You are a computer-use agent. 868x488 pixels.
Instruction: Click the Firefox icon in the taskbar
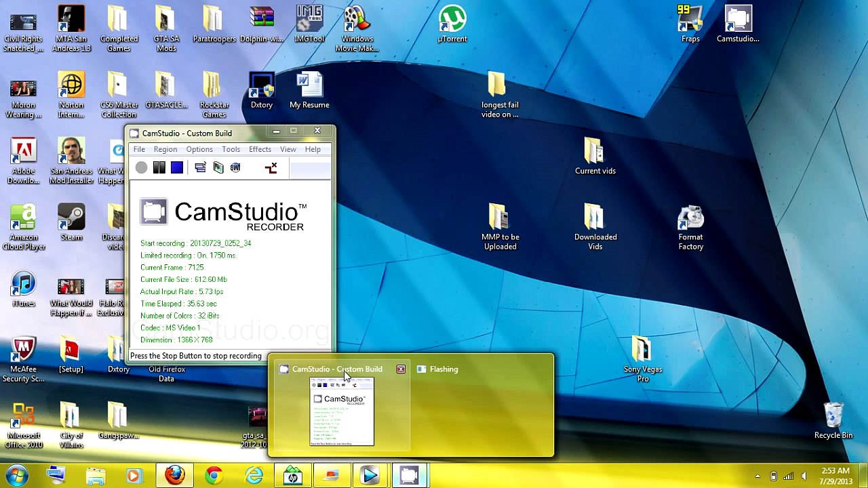click(x=175, y=476)
